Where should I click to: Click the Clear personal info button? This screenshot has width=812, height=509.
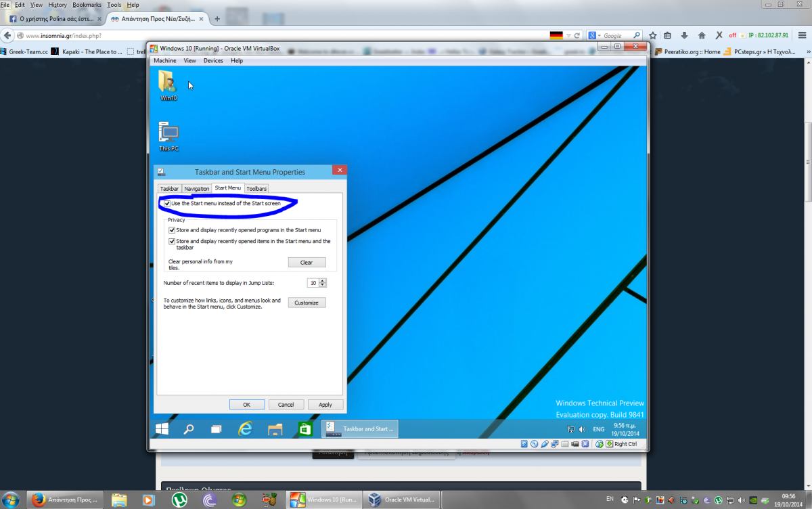point(307,262)
